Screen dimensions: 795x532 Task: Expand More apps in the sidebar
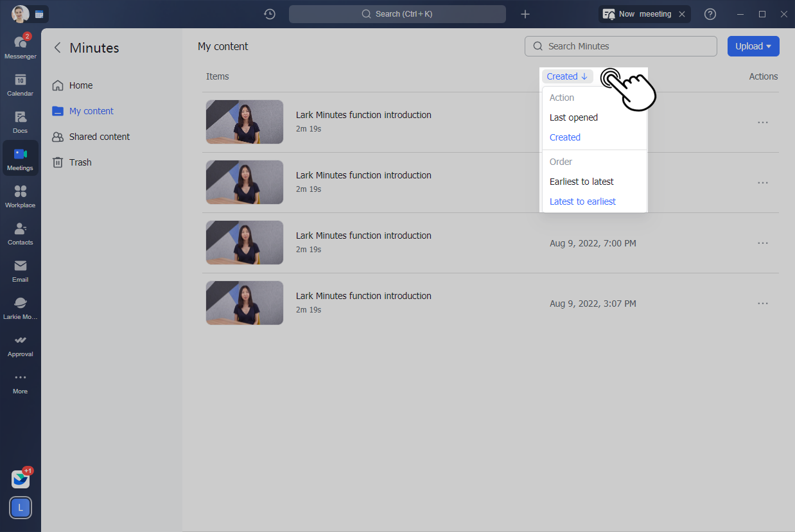pyautogui.click(x=20, y=382)
